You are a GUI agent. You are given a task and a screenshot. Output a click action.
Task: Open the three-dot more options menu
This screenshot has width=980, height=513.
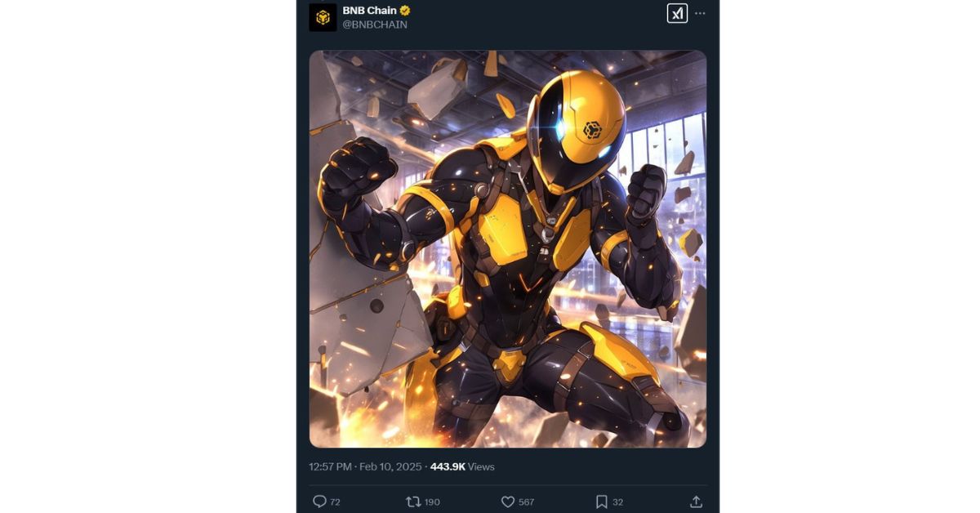pyautogui.click(x=700, y=13)
